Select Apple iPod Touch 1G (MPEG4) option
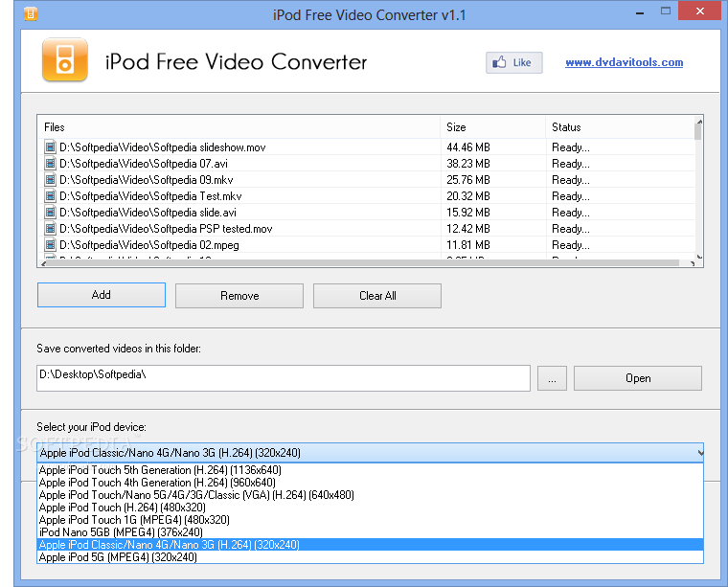The width and height of the screenshot is (728, 587). pos(370,520)
